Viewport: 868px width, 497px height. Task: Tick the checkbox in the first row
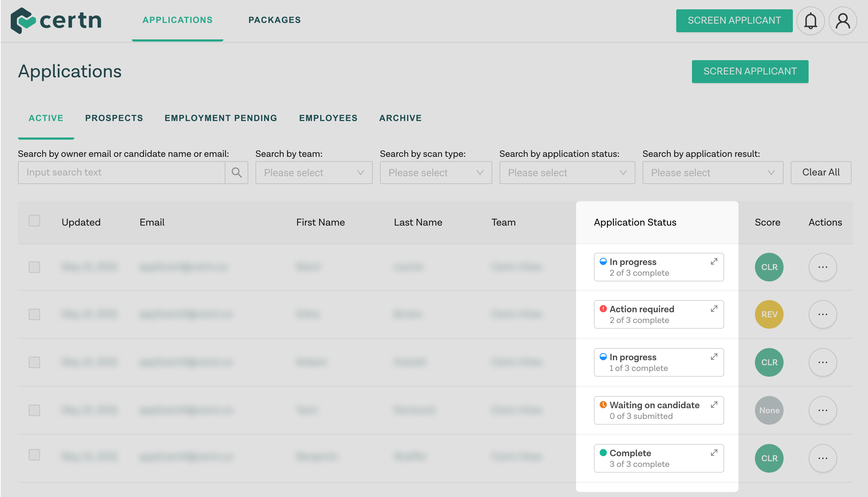[34, 267]
